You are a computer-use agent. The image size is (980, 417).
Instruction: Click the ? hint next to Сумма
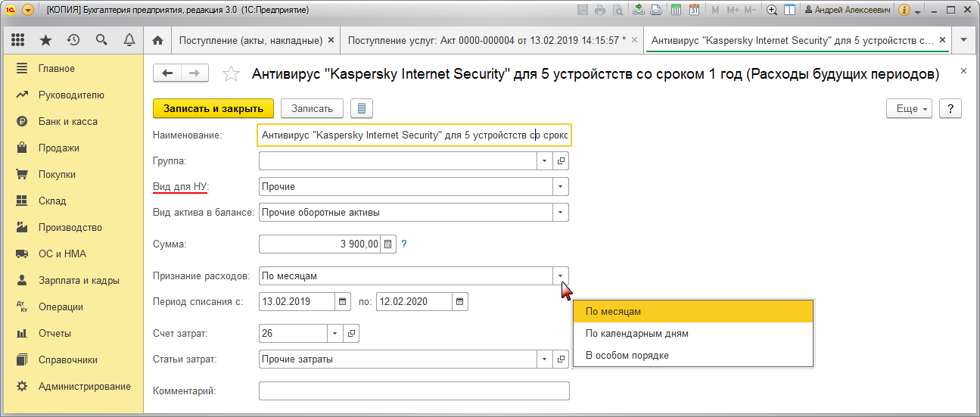pos(404,244)
